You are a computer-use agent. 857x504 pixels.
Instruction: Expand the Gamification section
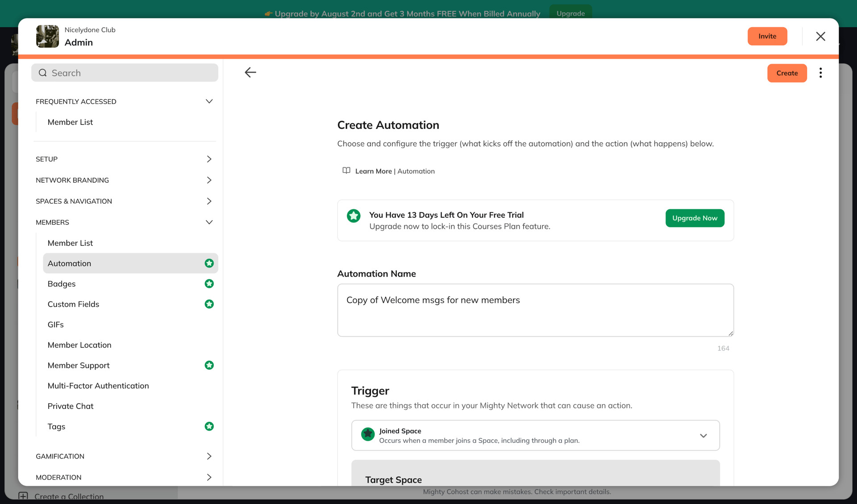point(209,456)
